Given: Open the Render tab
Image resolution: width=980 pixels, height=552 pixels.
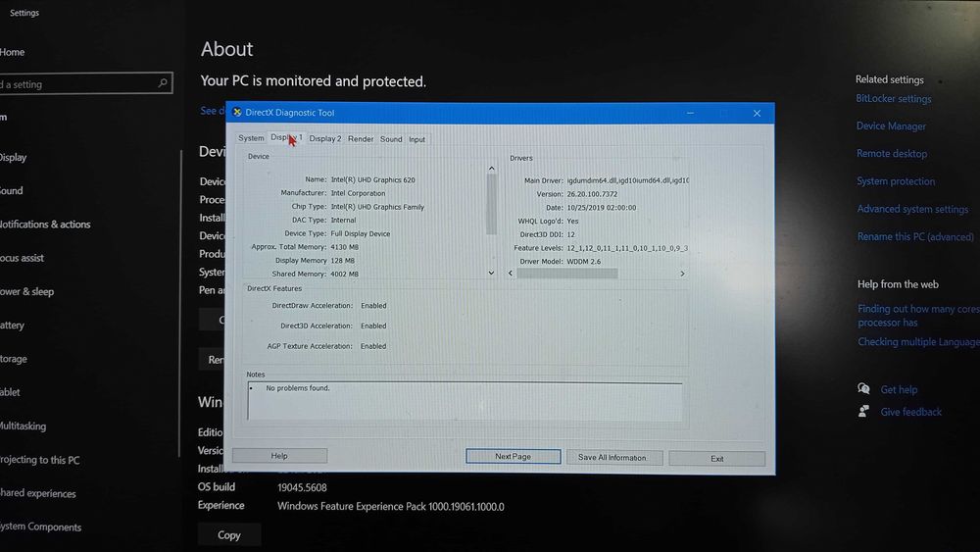Looking at the screenshot, I should pos(361,139).
